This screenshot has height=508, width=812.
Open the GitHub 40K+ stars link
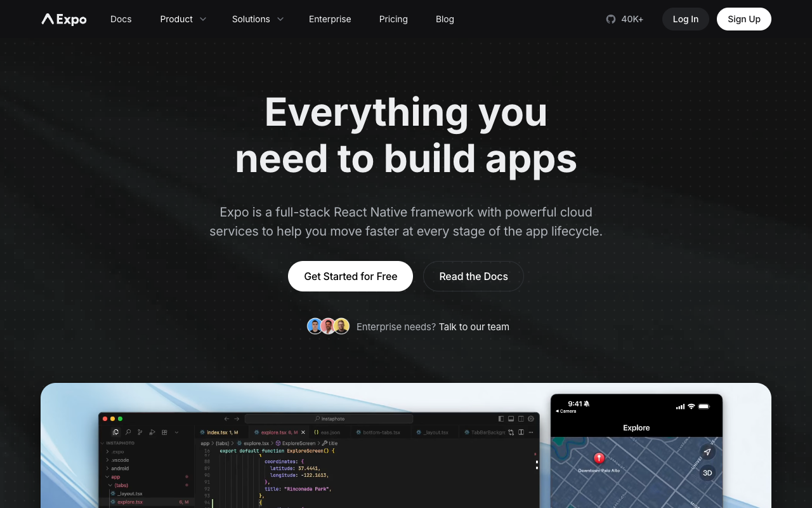tap(625, 19)
